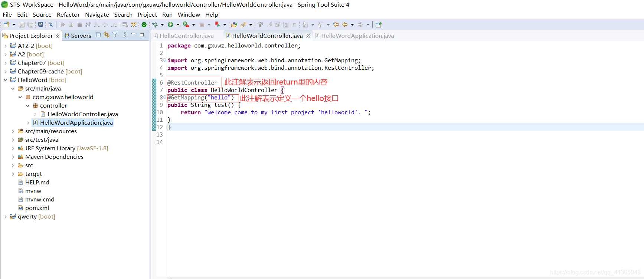
Task: Click the Open Perspective icon
Action: (x=379, y=24)
